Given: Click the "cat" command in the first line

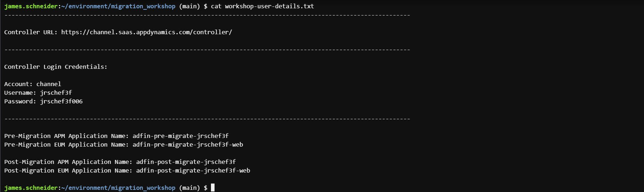Looking at the screenshot, I should tap(216, 6).
